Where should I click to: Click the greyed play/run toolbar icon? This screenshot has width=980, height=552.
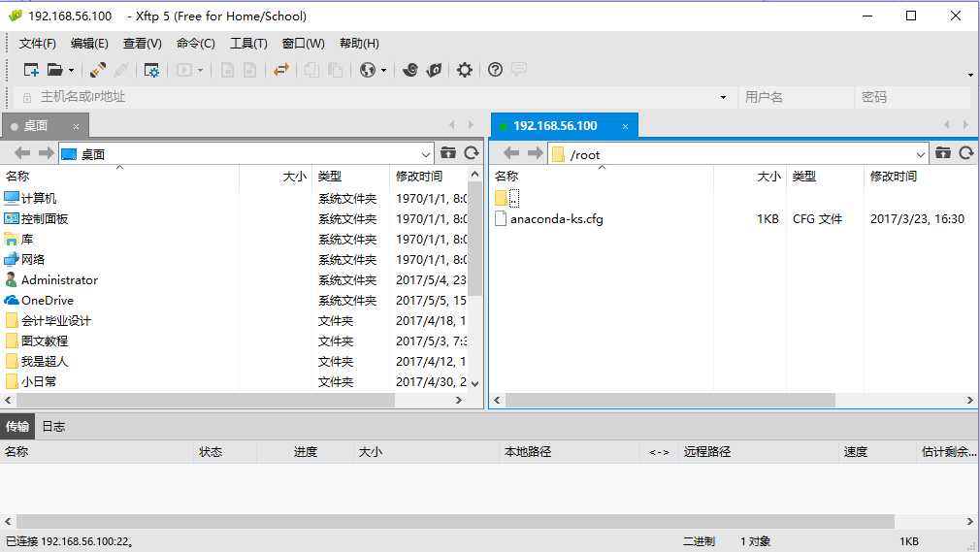coord(183,70)
